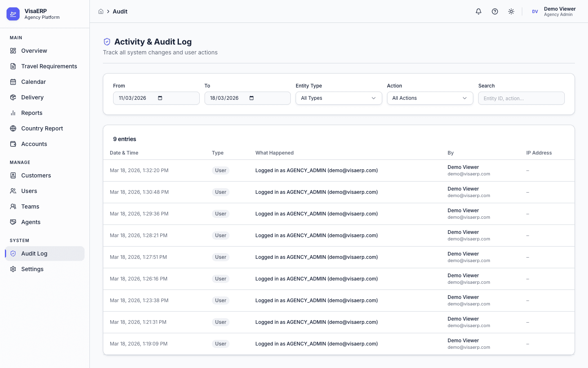Select the Country Report globe icon
588x368 pixels.
pos(13,128)
